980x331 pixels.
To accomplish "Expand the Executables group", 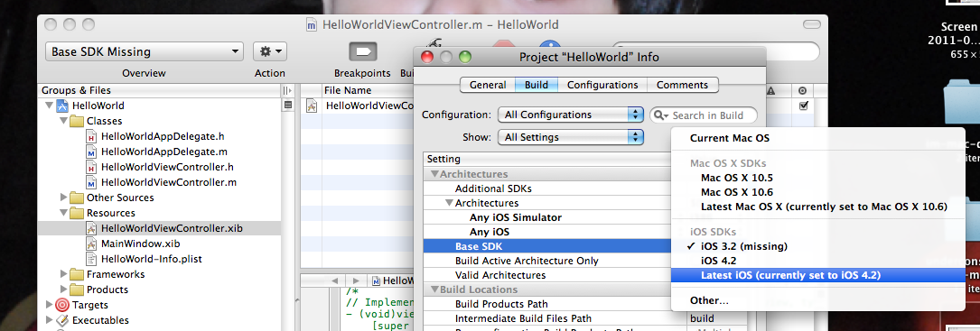I will tap(49, 320).
